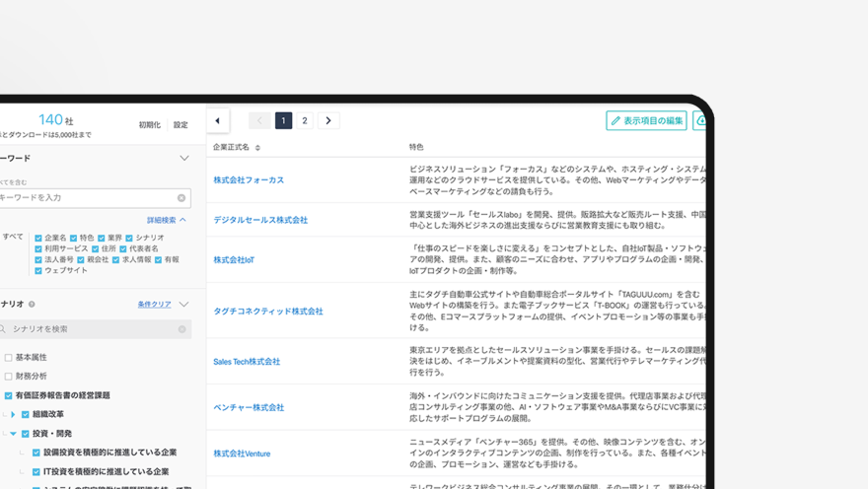Clear the キーワードを入力 field with its x icon
Image resolution: width=868 pixels, height=489 pixels.
point(181,198)
